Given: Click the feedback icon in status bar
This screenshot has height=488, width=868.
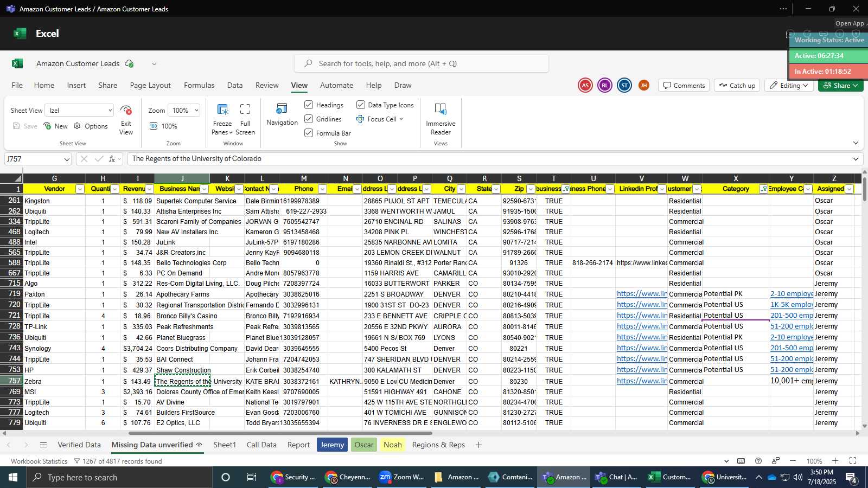Looking at the screenshot, I should (x=776, y=461).
